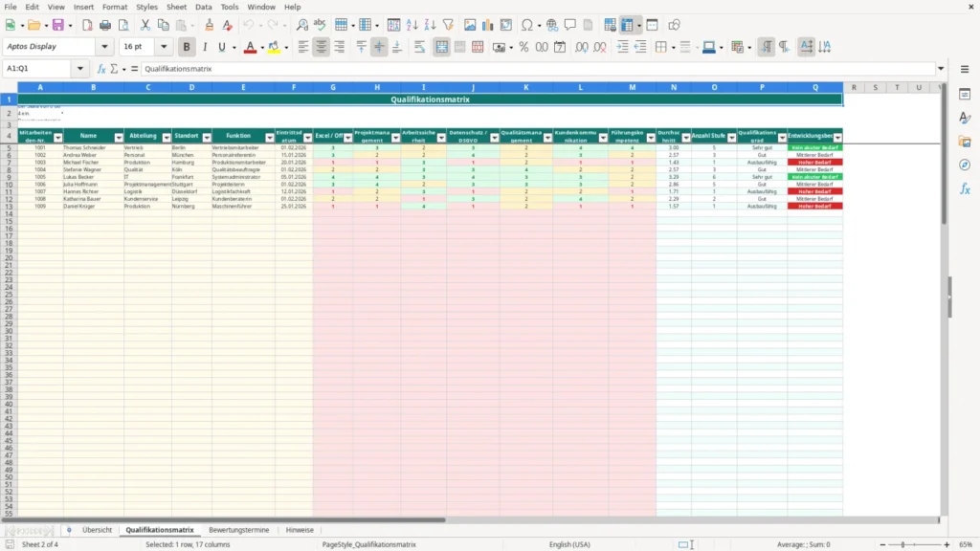Run the Spelling check icon
Viewport: 980px width, 551px height.
click(x=320, y=25)
